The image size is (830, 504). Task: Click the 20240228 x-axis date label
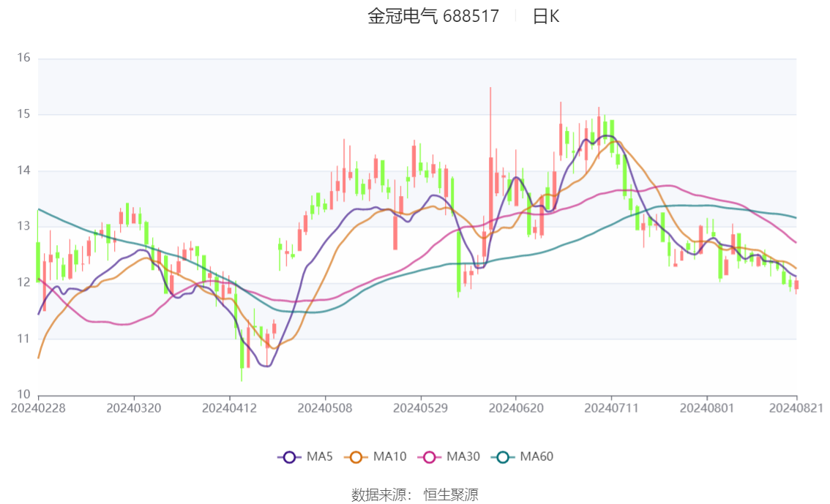(x=38, y=408)
